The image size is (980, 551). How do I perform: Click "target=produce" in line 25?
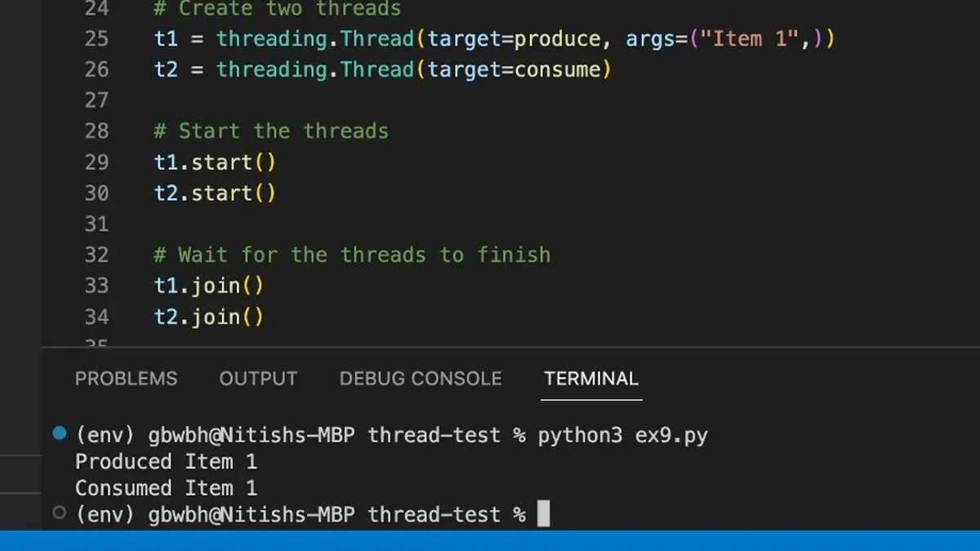coord(514,38)
